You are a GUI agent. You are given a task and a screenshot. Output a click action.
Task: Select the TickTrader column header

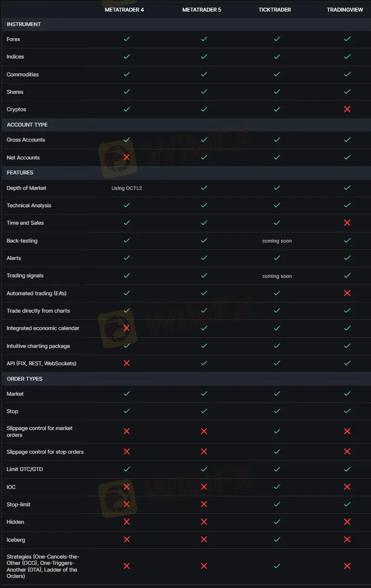[274, 10]
